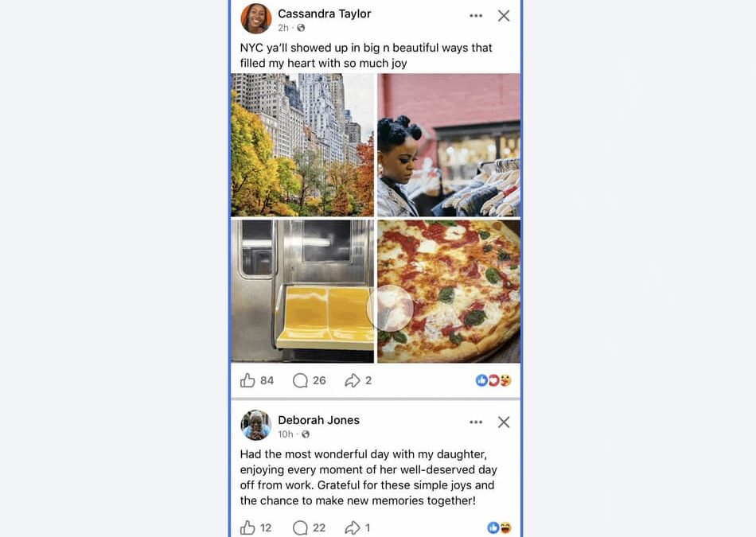Open Deborah Jones's profile picture
The width and height of the screenshot is (756, 537).
[x=255, y=426]
